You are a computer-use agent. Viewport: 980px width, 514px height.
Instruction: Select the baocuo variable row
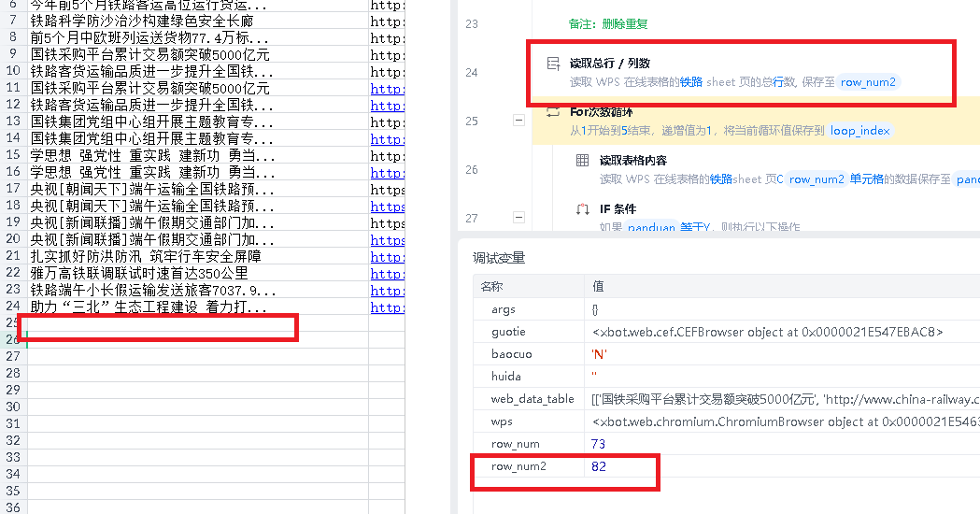(509, 354)
